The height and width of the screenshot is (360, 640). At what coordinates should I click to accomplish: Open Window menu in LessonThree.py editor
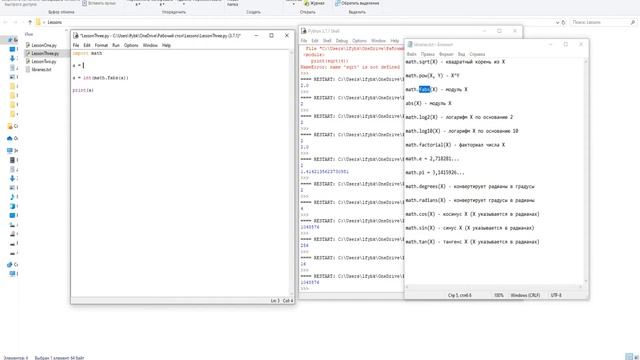150,45
